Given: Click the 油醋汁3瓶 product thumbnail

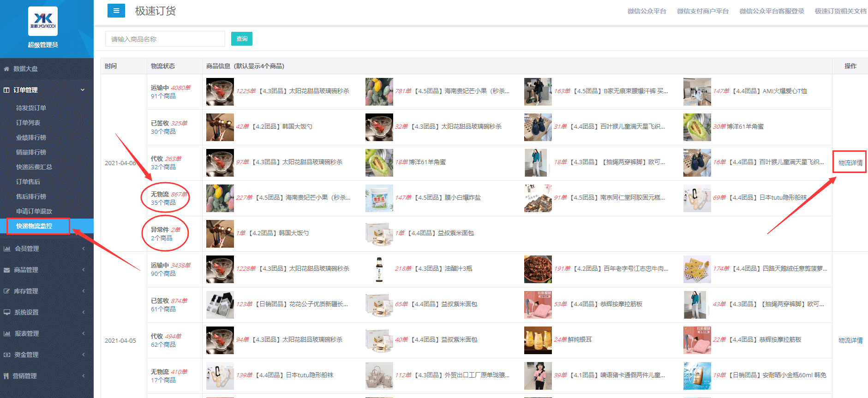Looking at the screenshot, I should (x=379, y=269).
